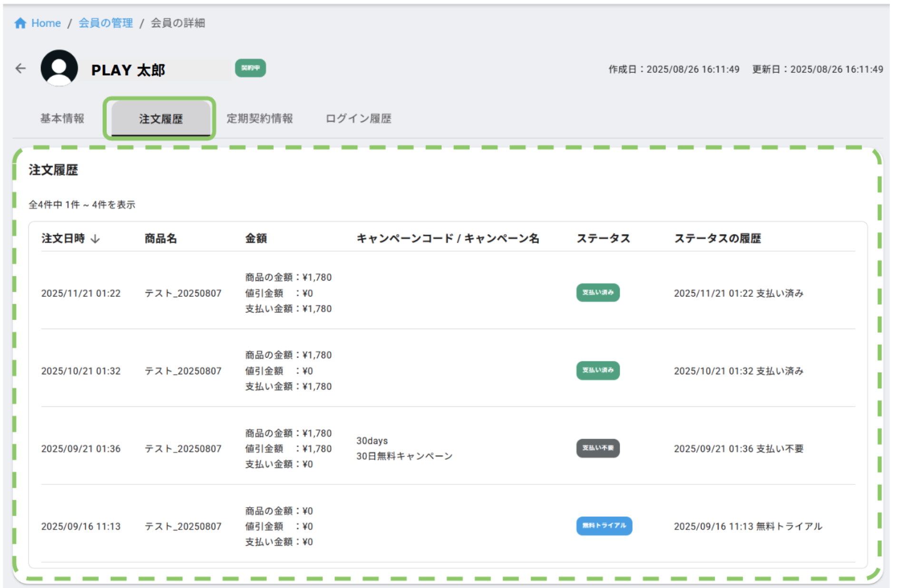The height and width of the screenshot is (588, 897).
Task: Open the Home breadcrumb link
Action: (46, 23)
